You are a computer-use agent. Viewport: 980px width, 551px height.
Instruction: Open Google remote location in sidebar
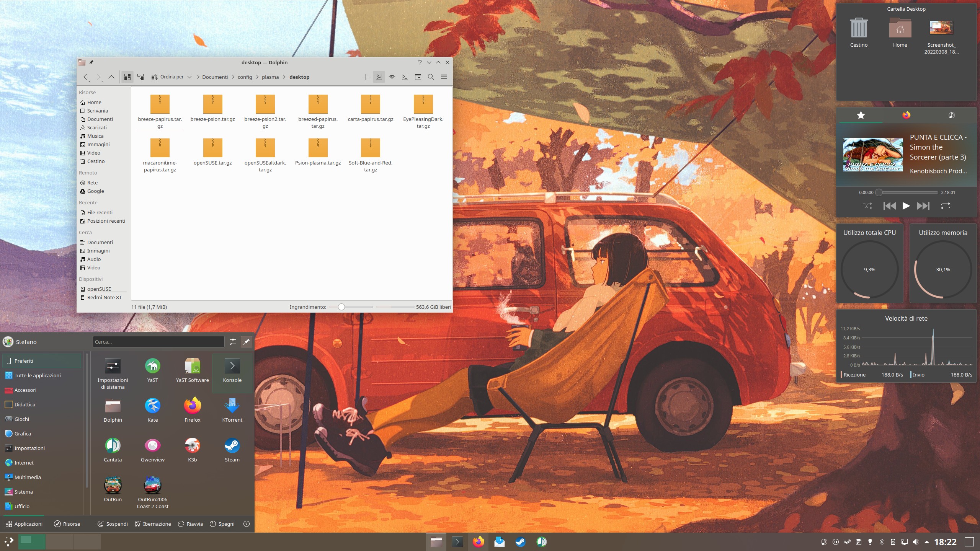click(102, 191)
